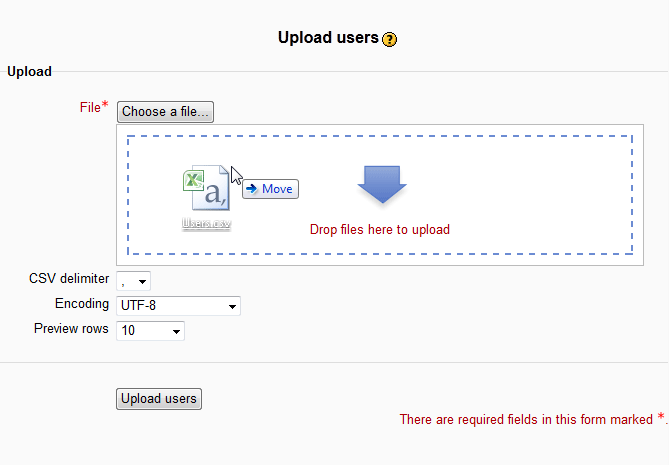Open the Preview rows dropdown showing 10
Screen dimensions: 669x465
(151, 330)
